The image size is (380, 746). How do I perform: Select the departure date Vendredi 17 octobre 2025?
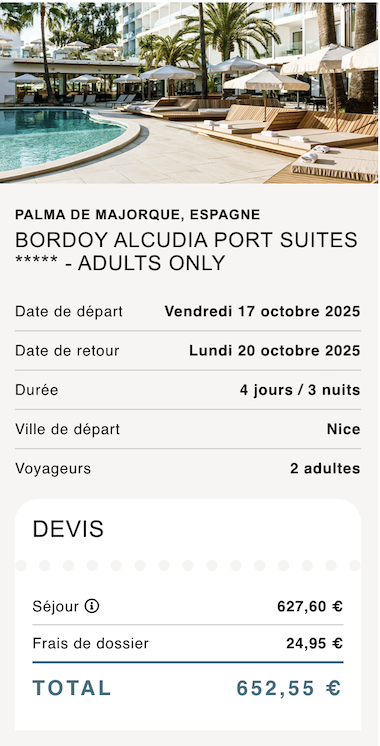tap(263, 312)
